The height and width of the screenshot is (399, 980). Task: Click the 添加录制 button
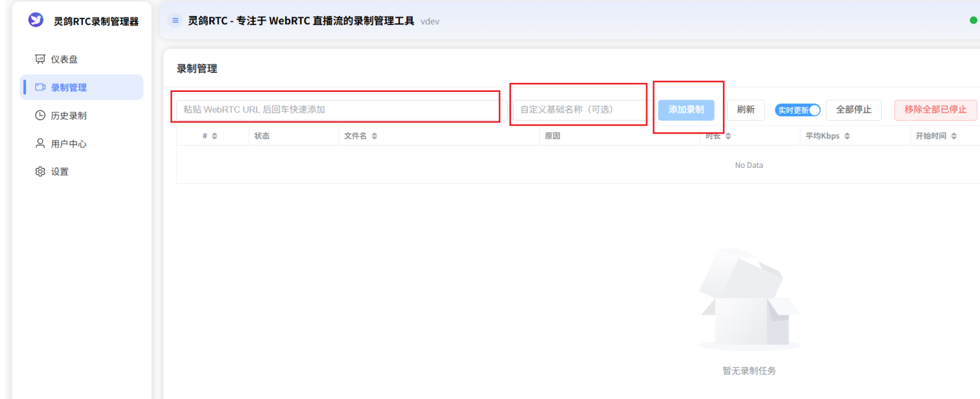click(686, 110)
